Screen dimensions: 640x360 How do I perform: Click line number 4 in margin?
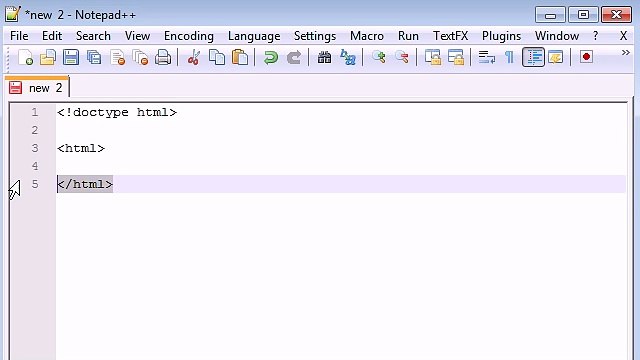35,166
